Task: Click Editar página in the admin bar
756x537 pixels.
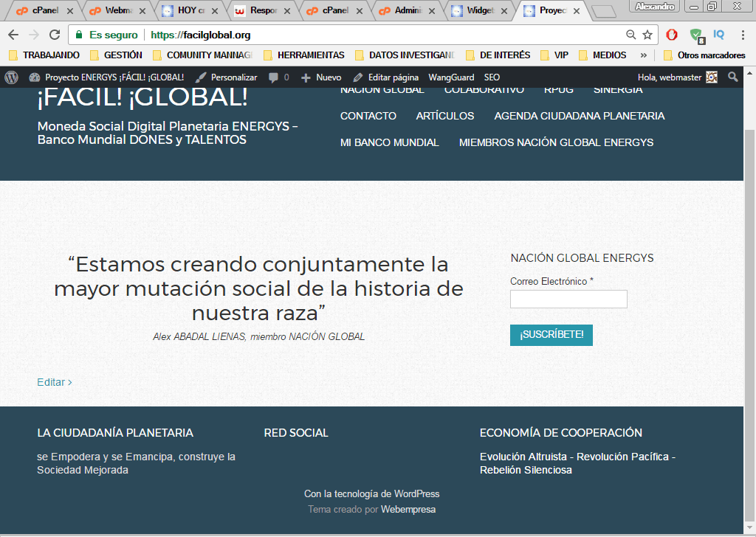Action: [386, 77]
